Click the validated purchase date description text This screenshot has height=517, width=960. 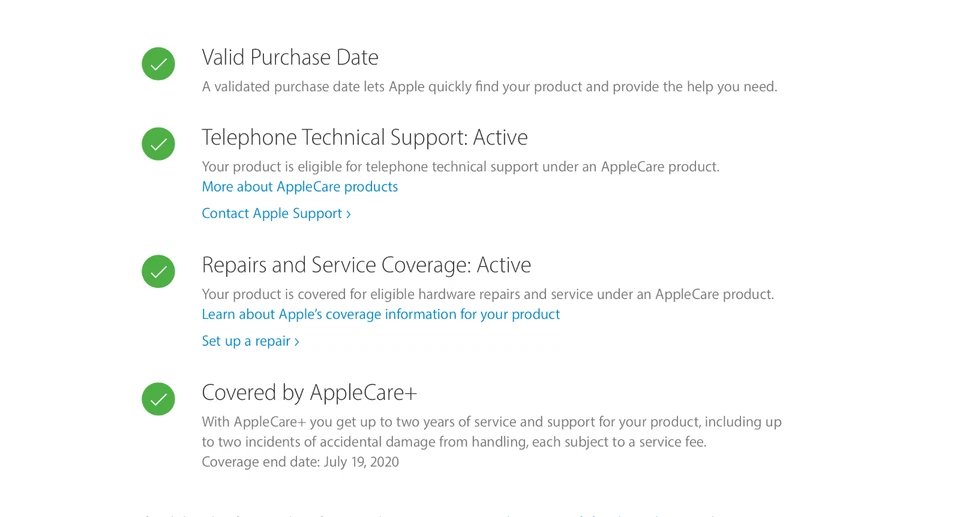click(x=489, y=87)
